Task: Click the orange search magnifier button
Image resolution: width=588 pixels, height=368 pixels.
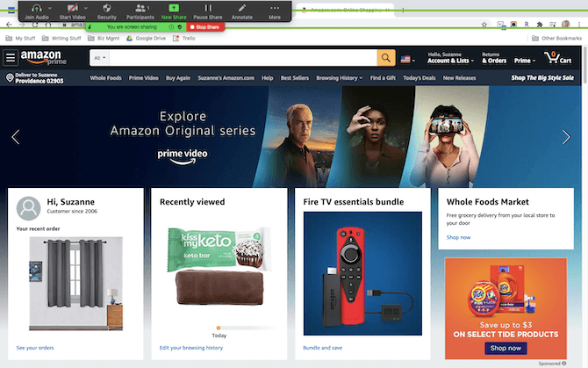Action: [x=386, y=58]
